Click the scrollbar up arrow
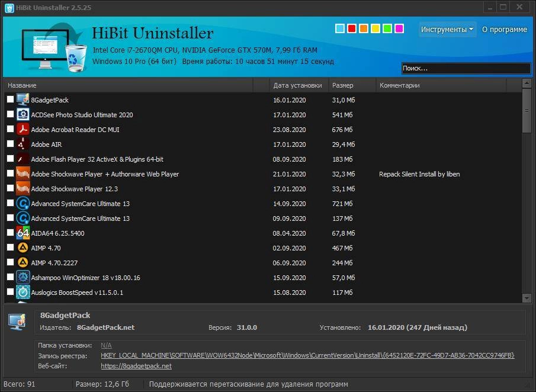 527,83
